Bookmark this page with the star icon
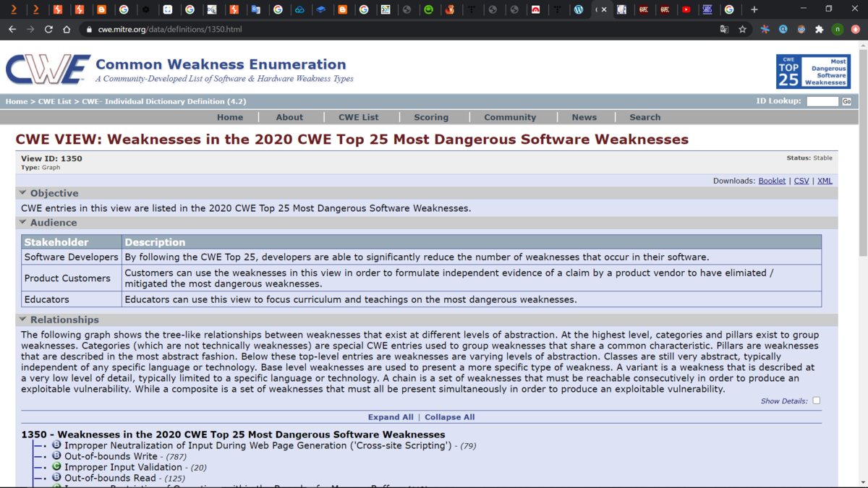Screen dimensions: 868x488 (x=743, y=30)
